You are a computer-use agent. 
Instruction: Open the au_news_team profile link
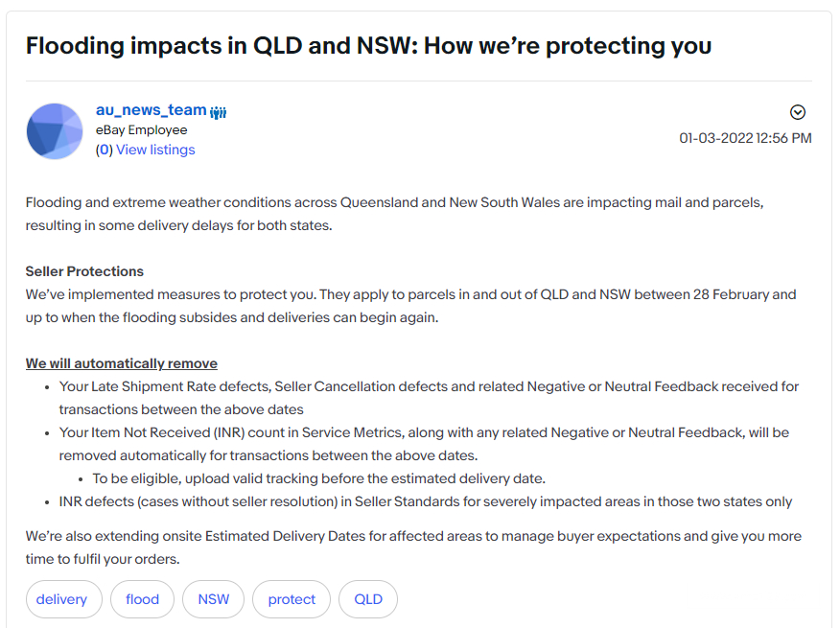[x=151, y=110]
